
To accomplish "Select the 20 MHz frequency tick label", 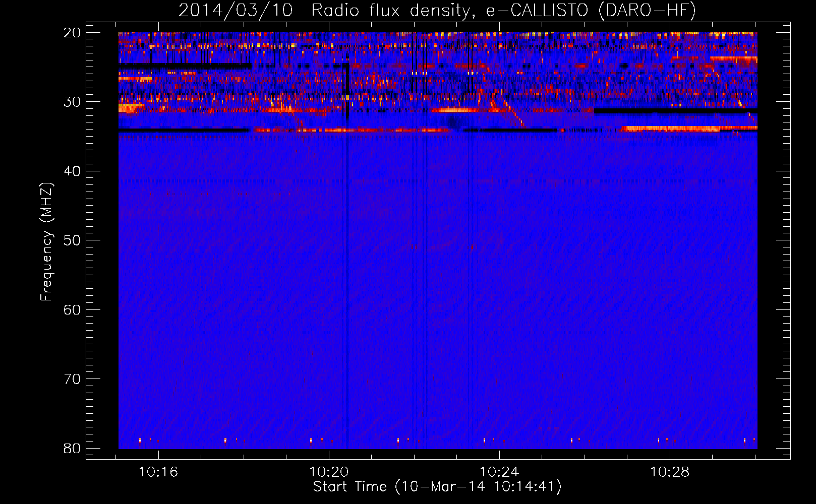I will click(72, 33).
